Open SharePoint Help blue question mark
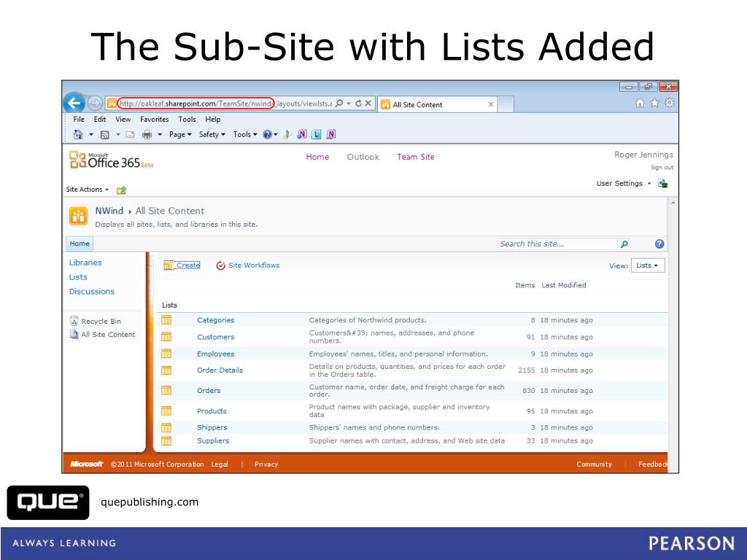Screen dimensions: 747x560 tap(659, 244)
